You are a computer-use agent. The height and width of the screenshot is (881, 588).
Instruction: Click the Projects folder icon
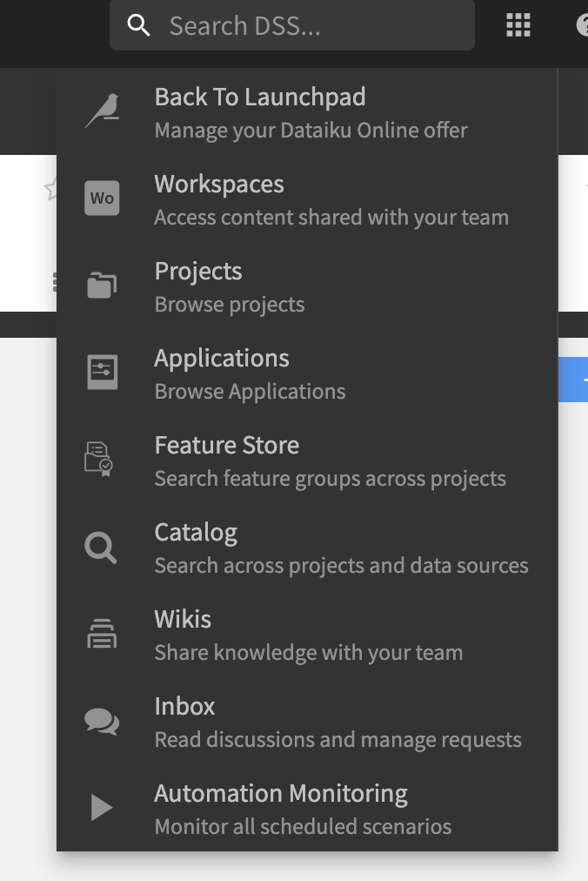(102, 285)
